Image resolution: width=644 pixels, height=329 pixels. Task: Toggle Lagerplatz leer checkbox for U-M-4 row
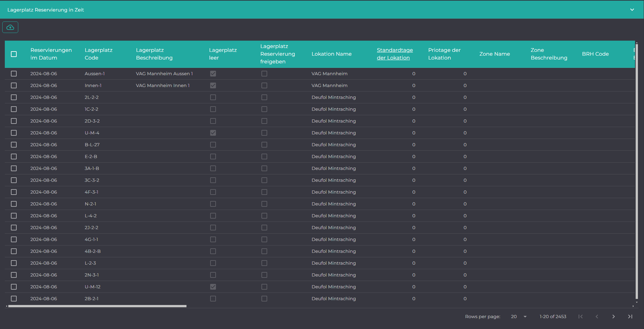click(x=213, y=133)
